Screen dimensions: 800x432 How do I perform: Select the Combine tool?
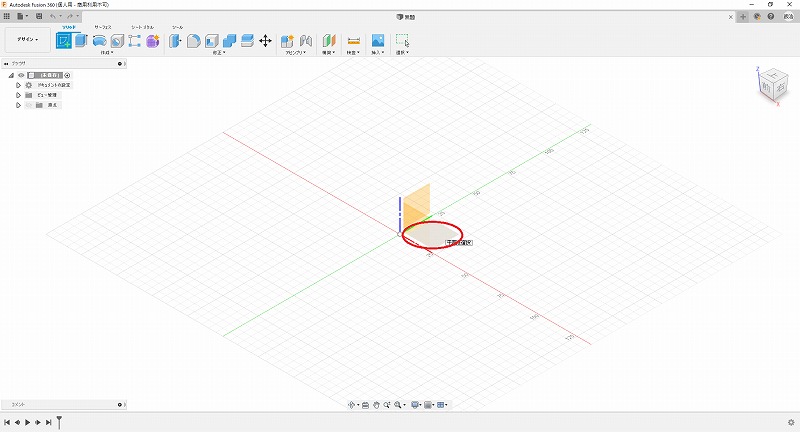[x=229, y=41]
